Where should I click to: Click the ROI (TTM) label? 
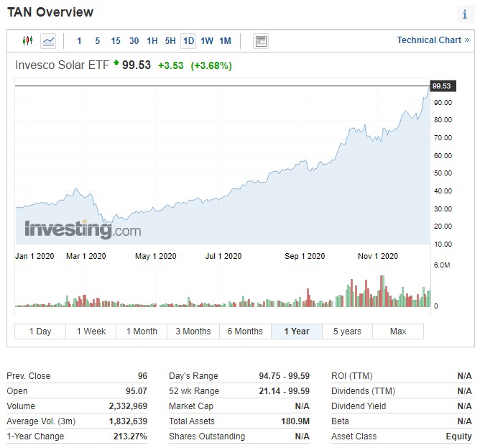click(352, 375)
